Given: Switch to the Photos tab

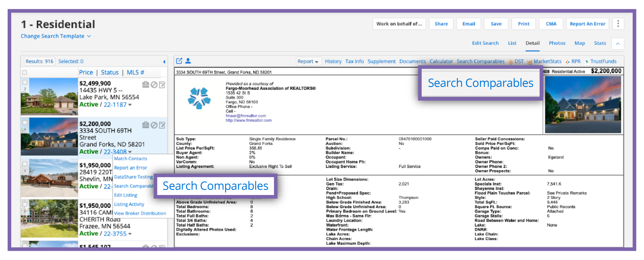Looking at the screenshot, I should tap(557, 43).
